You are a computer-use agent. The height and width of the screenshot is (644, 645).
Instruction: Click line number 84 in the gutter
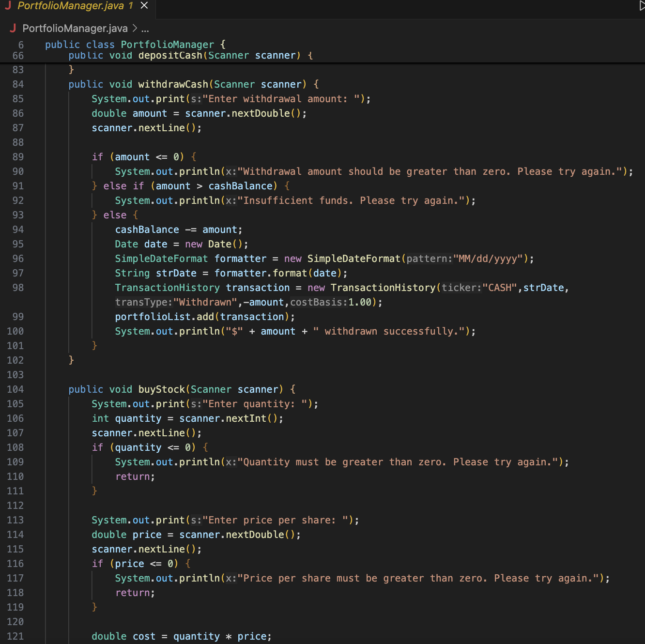click(x=18, y=84)
